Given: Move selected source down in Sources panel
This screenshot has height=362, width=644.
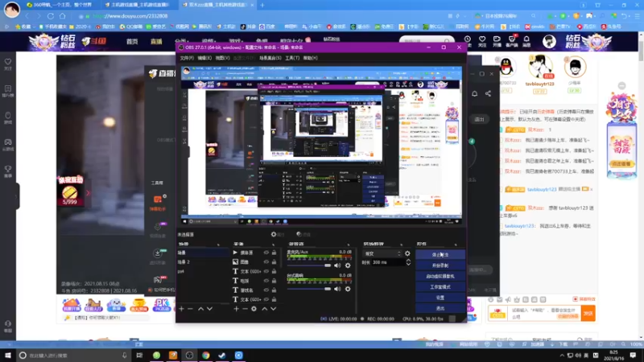Looking at the screenshot, I should coord(274,309).
